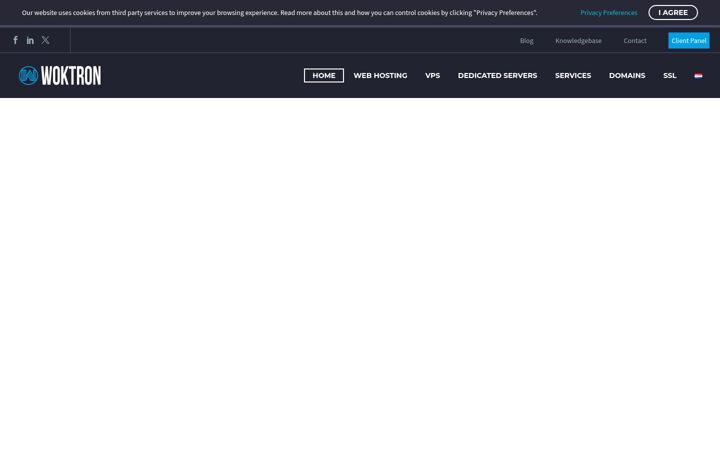Open the WEB HOSTING menu
The width and height of the screenshot is (720, 450).
click(x=380, y=75)
